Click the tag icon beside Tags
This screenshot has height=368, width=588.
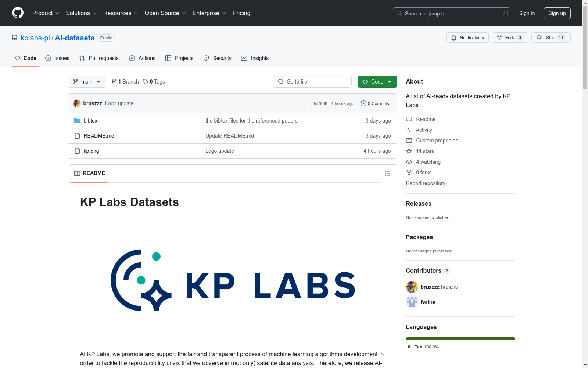coord(146,82)
